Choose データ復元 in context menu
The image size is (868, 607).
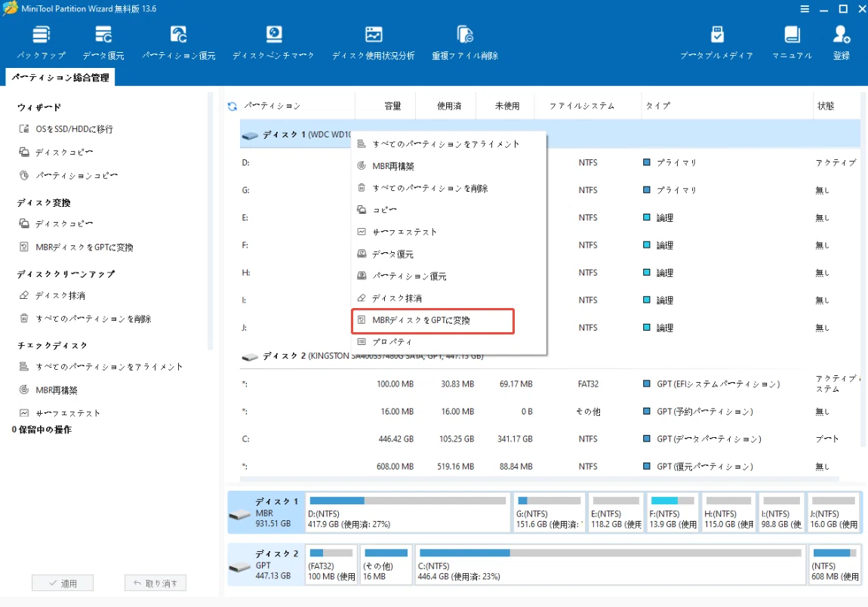pos(448,254)
